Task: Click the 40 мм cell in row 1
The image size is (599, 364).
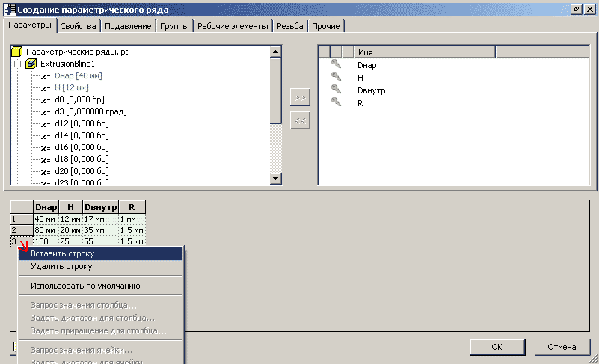Action: (46, 219)
